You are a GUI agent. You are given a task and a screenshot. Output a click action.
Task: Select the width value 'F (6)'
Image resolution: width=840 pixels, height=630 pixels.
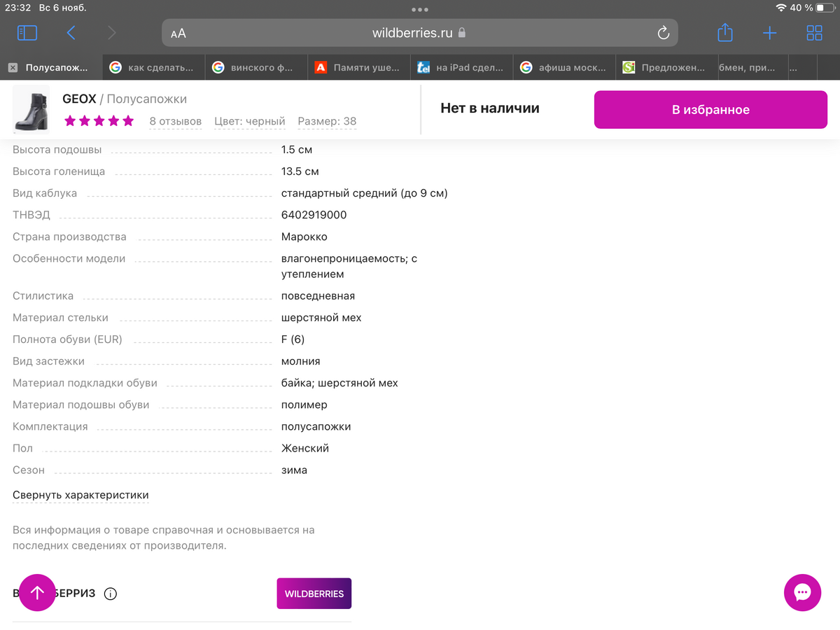293,339
